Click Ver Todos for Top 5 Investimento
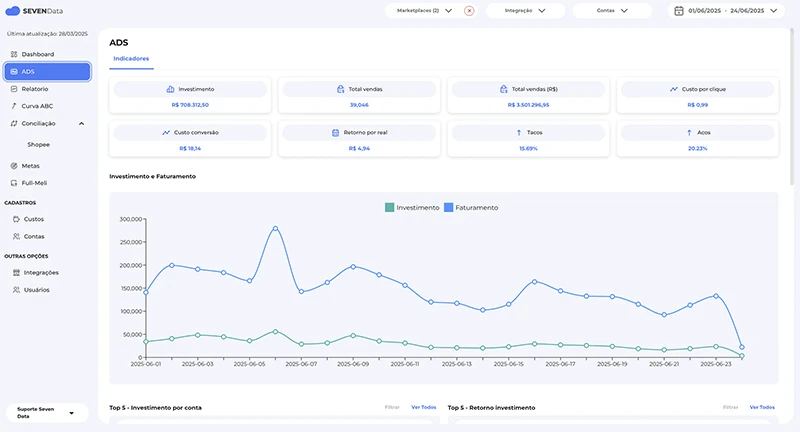The height and width of the screenshot is (432, 800). [424, 407]
